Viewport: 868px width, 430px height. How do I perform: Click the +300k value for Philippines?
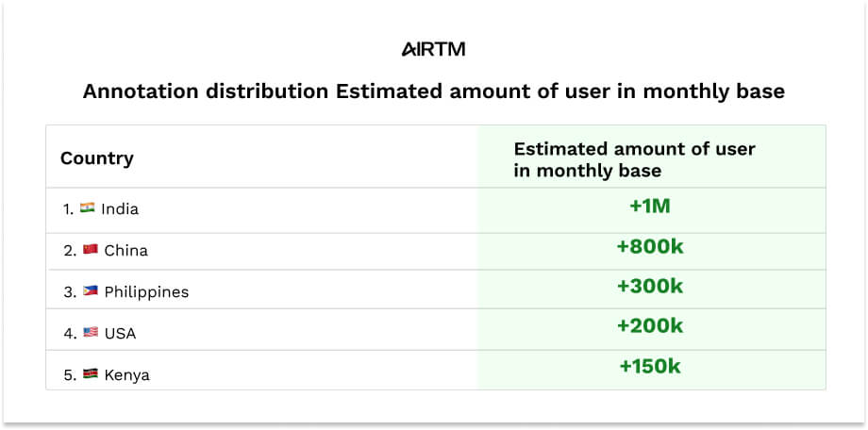(649, 286)
